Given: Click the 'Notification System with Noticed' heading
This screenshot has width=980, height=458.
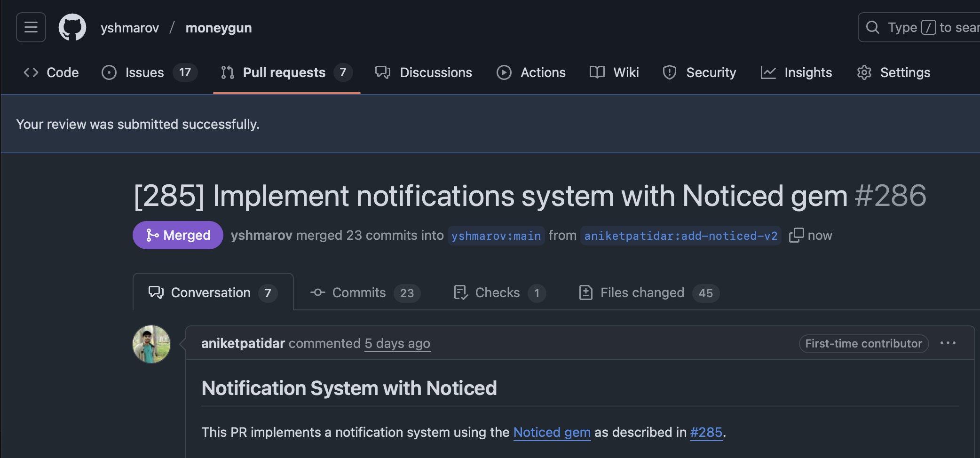Looking at the screenshot, I should point(349,388).
